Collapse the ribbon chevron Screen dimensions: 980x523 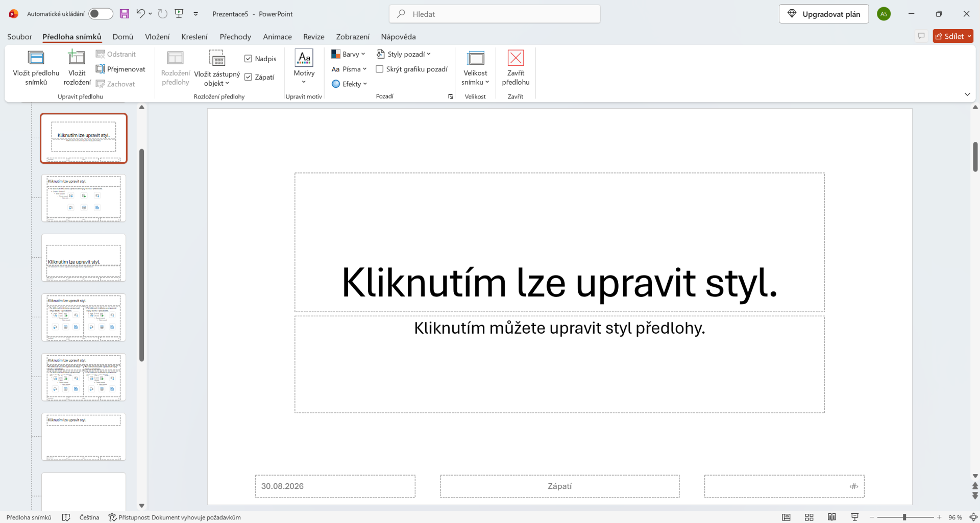[x=967, y=94]
